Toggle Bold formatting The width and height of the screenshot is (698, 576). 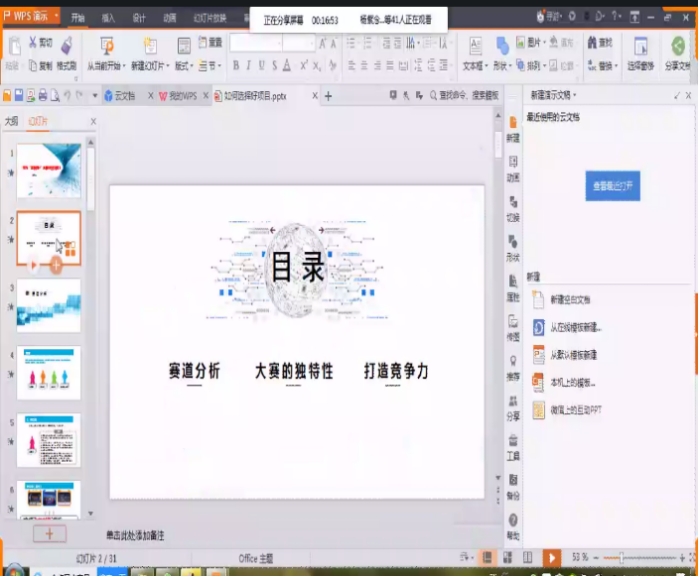(x=236, y=66)
